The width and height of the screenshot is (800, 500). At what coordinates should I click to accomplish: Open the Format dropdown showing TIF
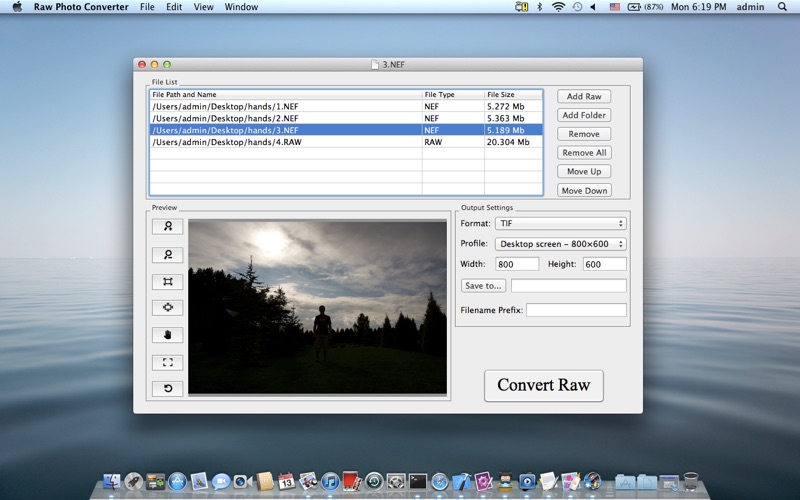[x=560, y=223]
